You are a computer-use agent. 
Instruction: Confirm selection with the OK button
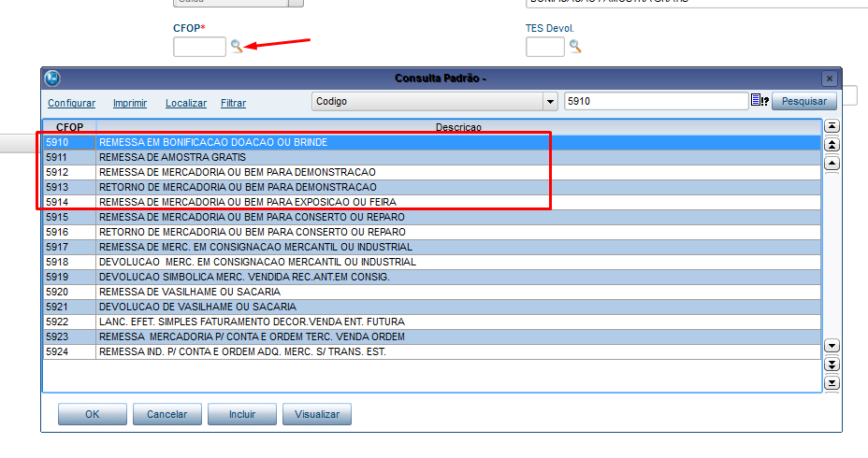click(x=93, y=414)
